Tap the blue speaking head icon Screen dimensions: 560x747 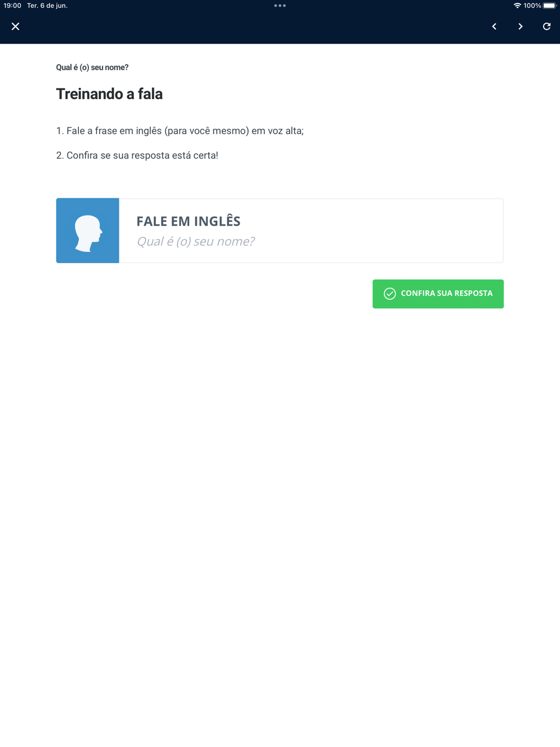[87, 230]
